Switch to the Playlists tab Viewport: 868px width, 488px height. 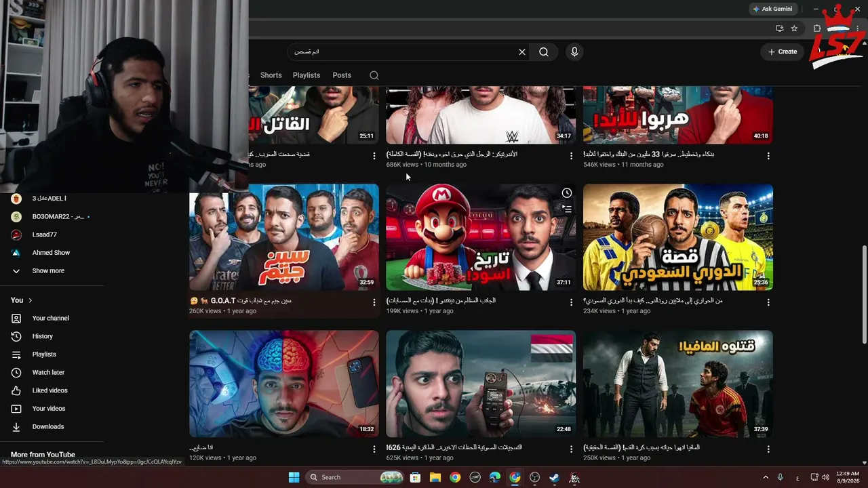[x=307, y=75]
